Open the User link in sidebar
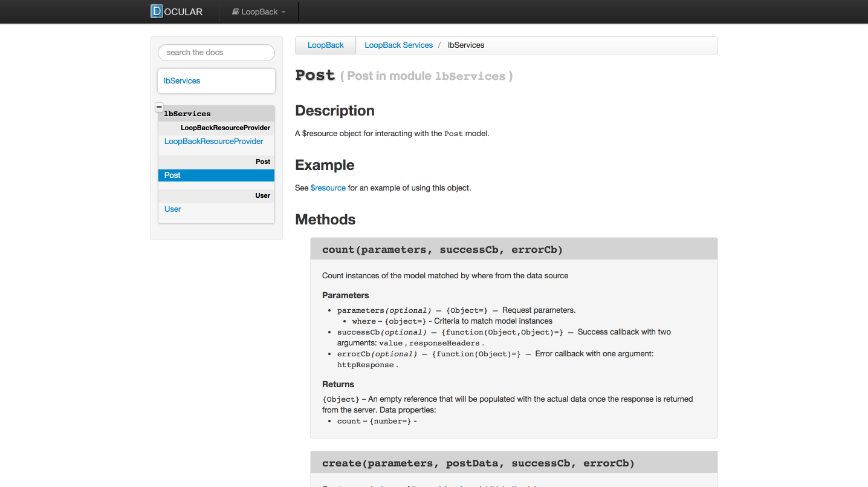 (173, 209)
